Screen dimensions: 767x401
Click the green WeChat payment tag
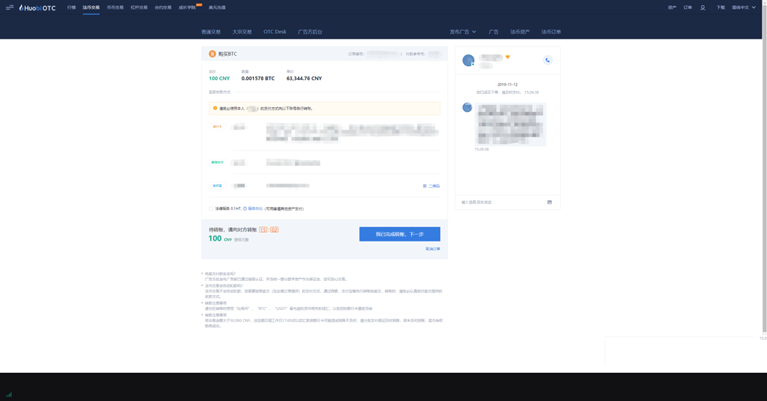[x=217, y=162]
